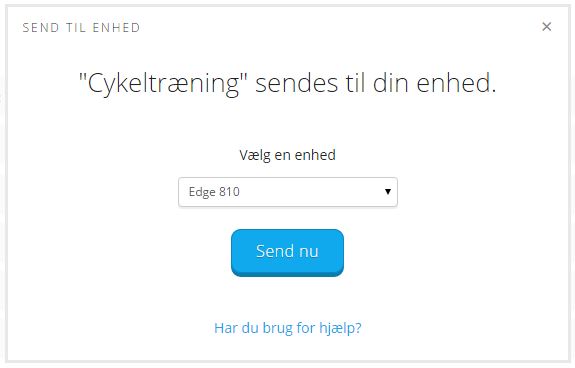
Task: Click the words din enhed in the heading
Action: click(431, 82)
